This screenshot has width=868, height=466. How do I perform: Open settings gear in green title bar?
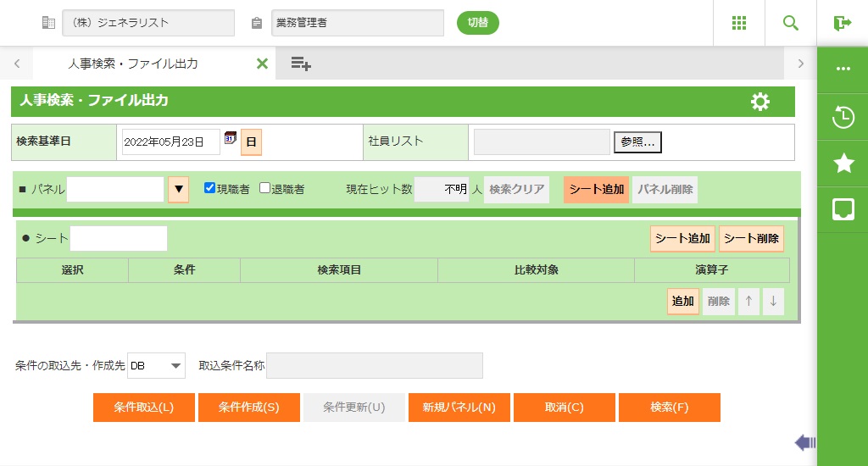point(760,102)
